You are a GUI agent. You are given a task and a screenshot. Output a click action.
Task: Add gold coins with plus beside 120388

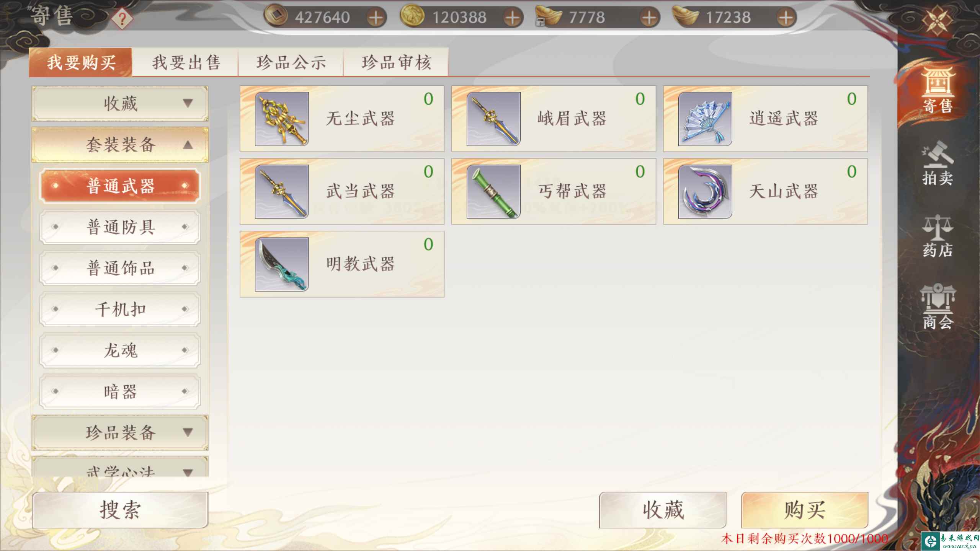click(513, 18)
